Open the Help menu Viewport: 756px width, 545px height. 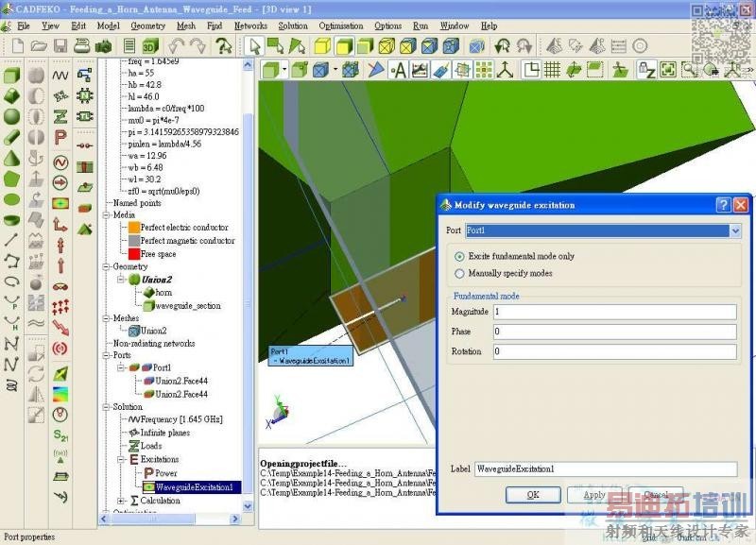[x=489, y=26]
